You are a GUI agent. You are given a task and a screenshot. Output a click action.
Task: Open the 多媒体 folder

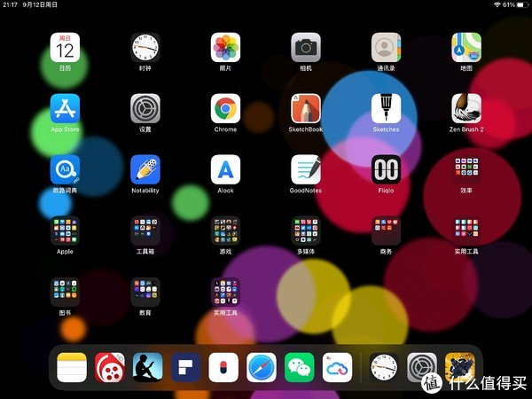[306, 231]
